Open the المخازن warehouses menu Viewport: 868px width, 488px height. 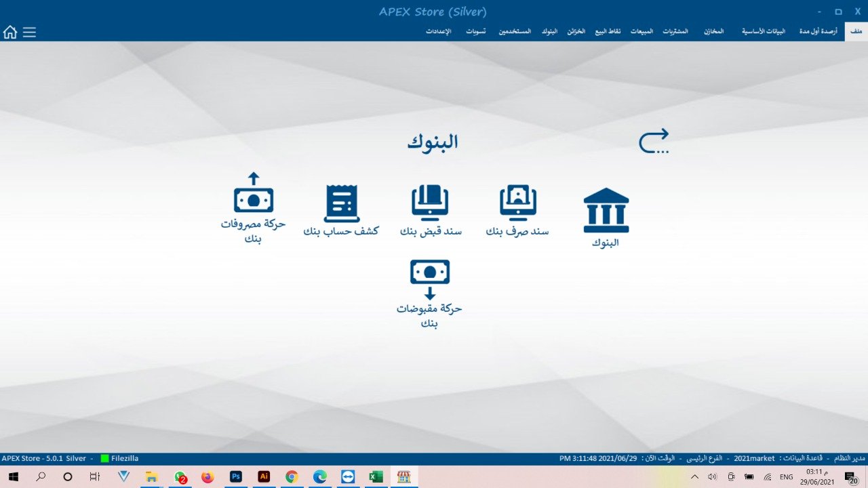(713, 32)
